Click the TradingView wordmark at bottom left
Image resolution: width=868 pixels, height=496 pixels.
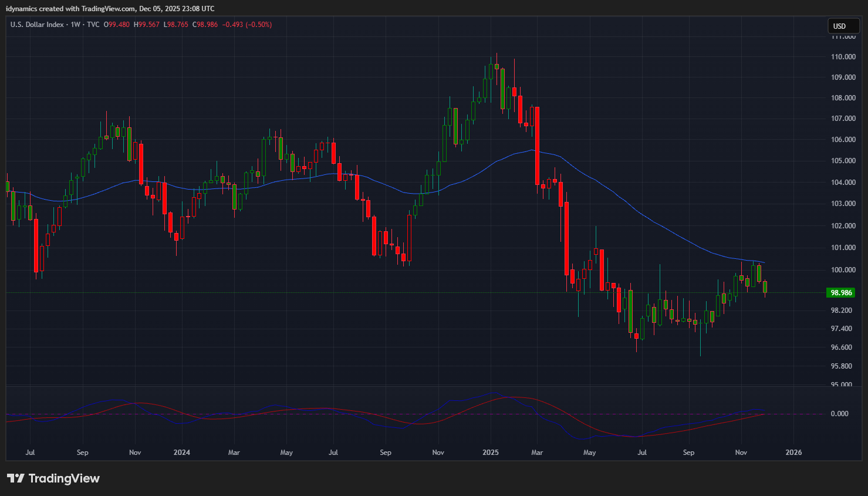click(x=64, y=478)
